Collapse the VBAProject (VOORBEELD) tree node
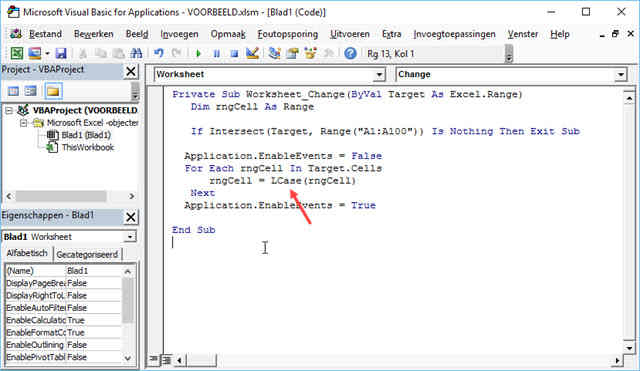Screen dimensions: 640x371 9,110
